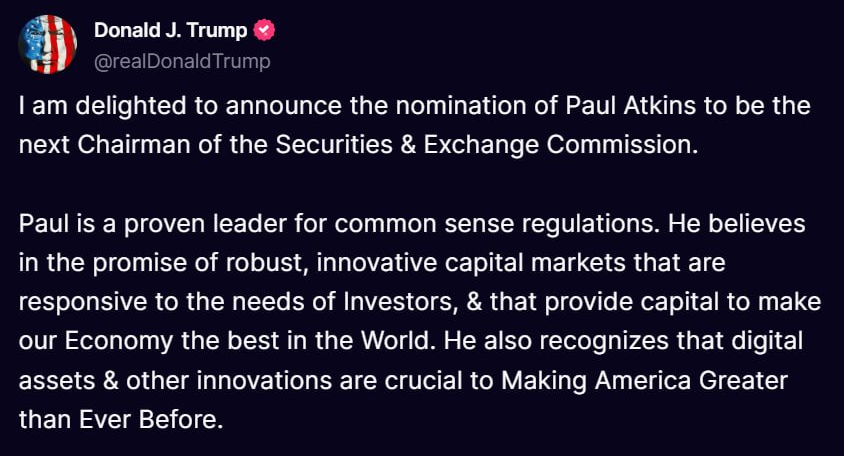
Task: Click the name "Paul Atkins" in the post
Action: (630, 106)
